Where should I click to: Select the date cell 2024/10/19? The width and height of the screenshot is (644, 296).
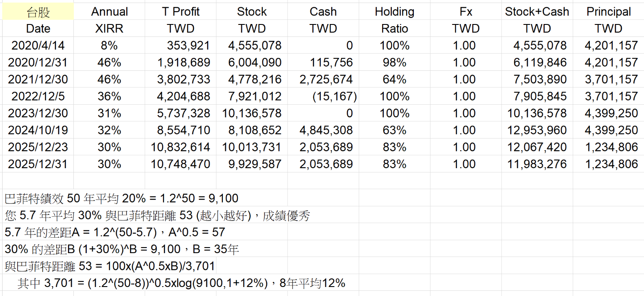[38, 130]
